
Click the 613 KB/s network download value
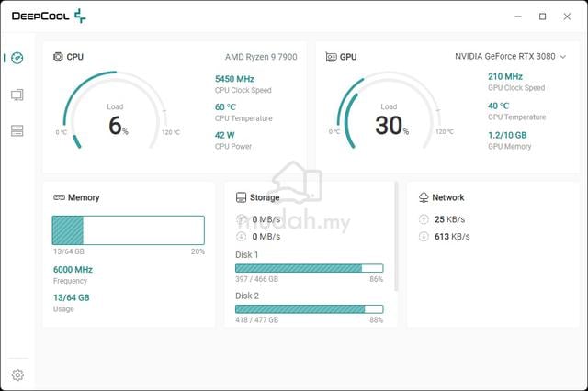click(452, 237)
